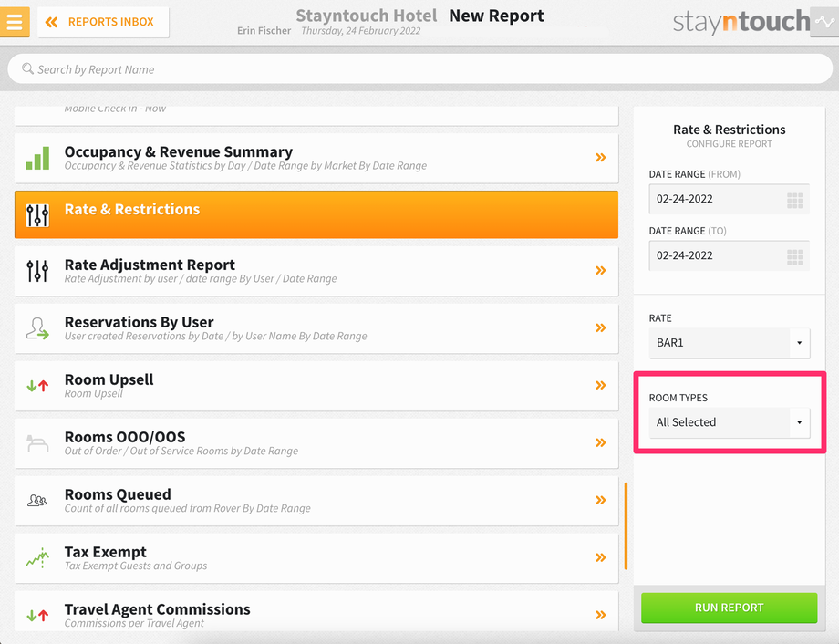
Task: Expand Travel Agent Commissions chevron
Action: (601, 615)
